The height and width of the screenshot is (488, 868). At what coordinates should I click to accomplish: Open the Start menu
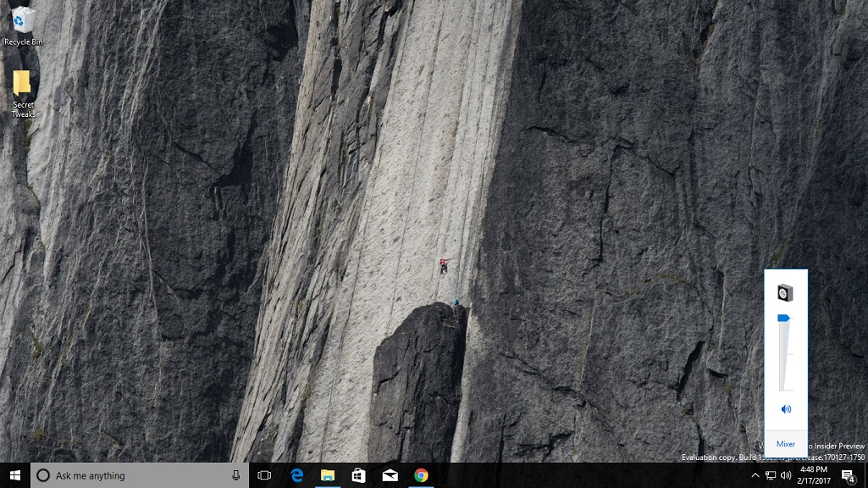[16, 476]
